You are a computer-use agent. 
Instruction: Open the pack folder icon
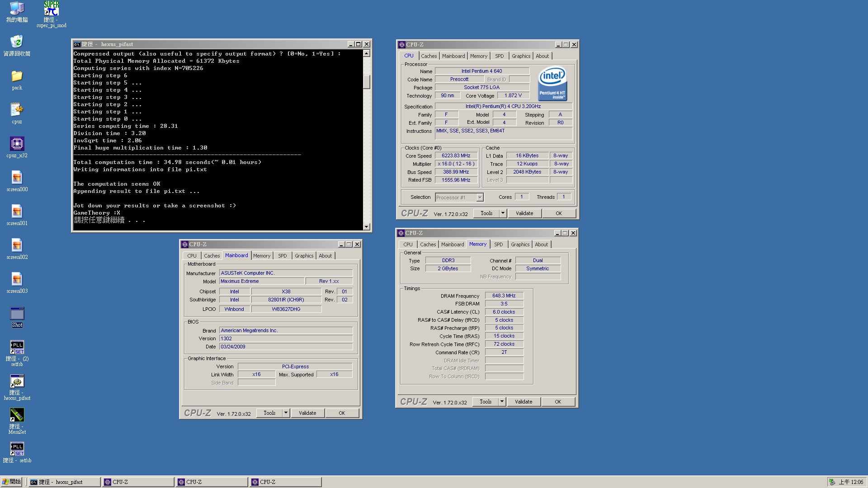tap(17, 80)
